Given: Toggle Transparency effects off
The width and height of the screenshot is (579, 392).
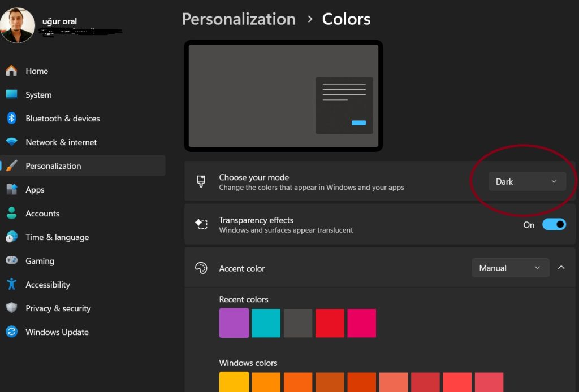Looking at the screenshot, I should click(x=554, y=224).
